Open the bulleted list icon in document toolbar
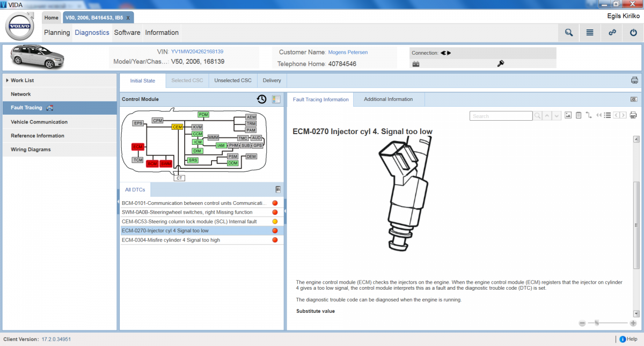 click(x=608, y=115)
